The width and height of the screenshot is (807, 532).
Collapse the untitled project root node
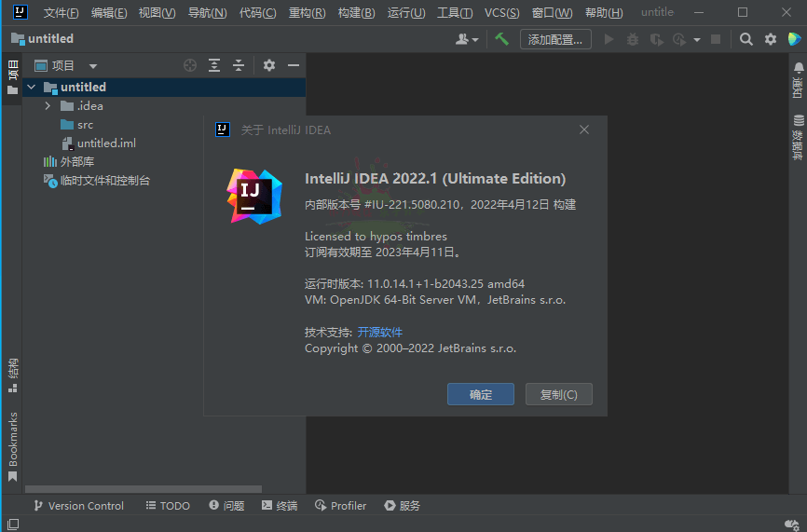(31, 88)
